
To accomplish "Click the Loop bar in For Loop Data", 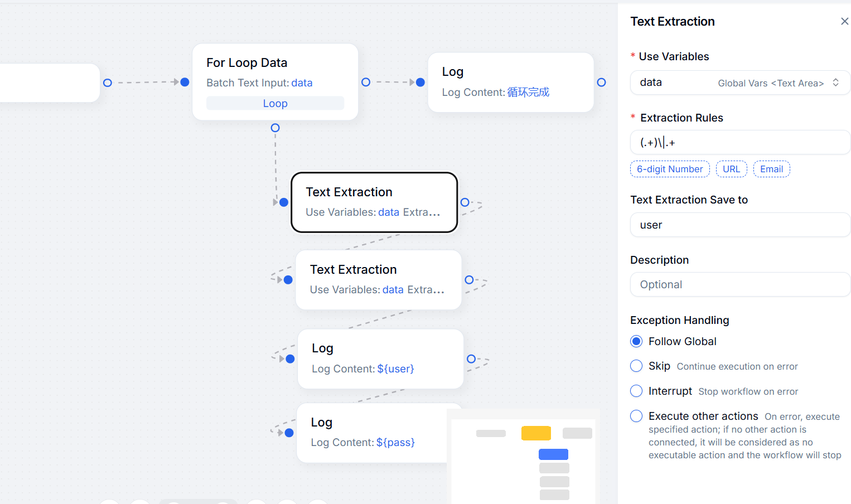I will [x=275, y=103].
